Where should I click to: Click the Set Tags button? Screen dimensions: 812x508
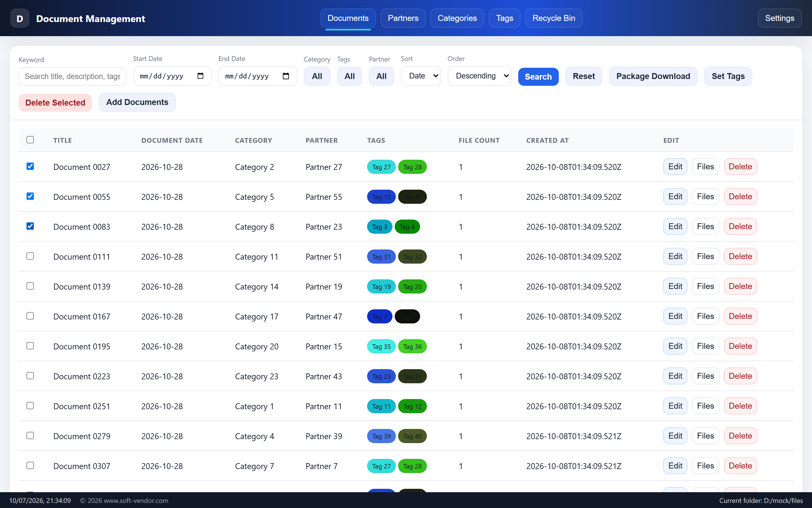[728, 76]
